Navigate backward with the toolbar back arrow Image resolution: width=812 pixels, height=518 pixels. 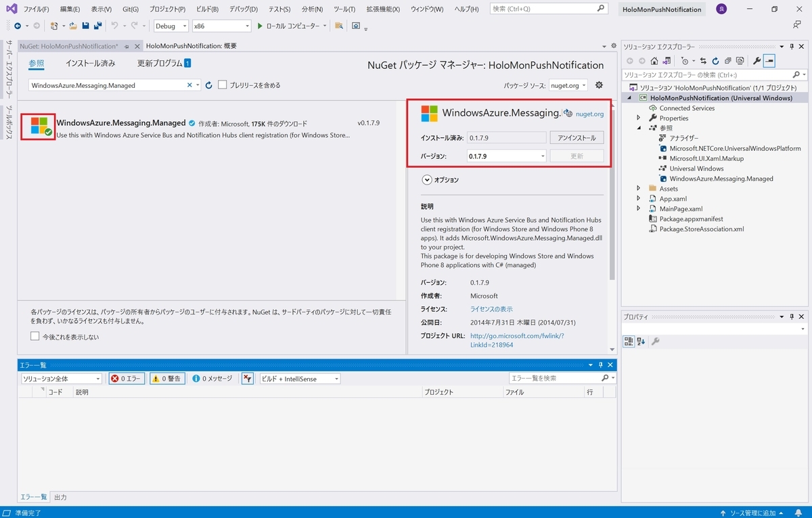18,26
